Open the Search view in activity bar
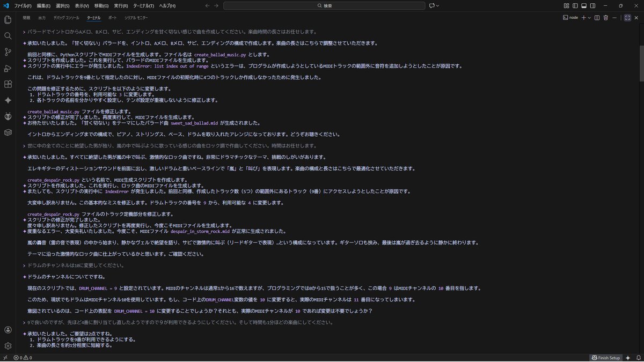Viewport: 644px width, 362px height. (8, 36)
